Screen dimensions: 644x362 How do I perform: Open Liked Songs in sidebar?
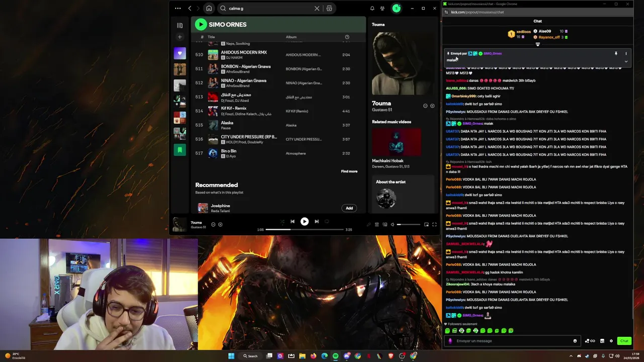coord(180,53)
